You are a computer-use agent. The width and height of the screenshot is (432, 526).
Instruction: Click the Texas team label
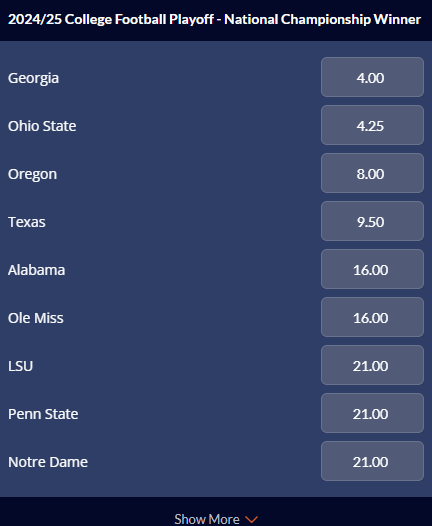26,222
